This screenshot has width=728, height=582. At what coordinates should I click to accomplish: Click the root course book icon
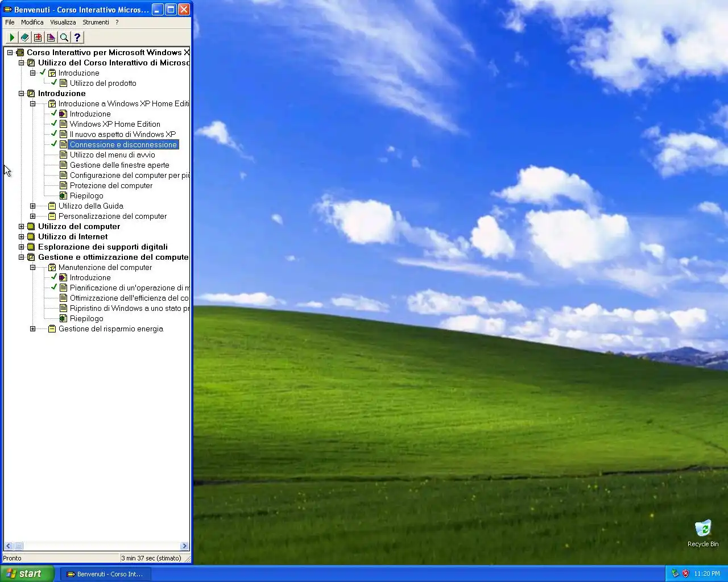(x=20, y=52)
